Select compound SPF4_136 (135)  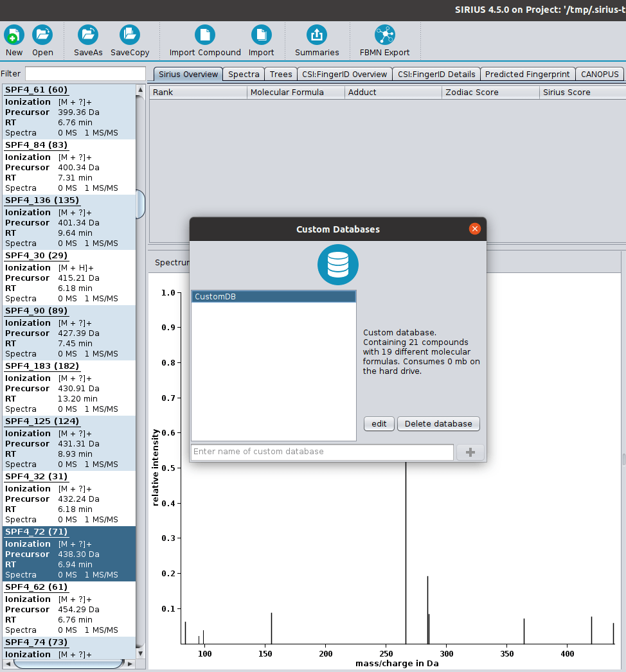(x=69, y=222)
